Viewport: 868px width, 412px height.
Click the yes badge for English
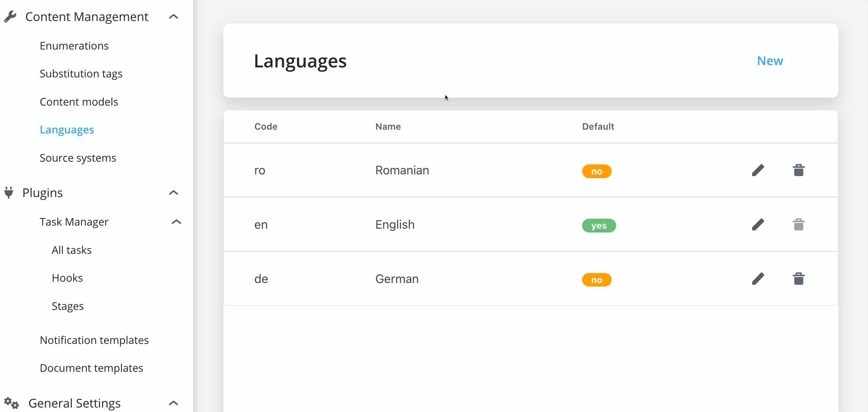coord(599,226)
